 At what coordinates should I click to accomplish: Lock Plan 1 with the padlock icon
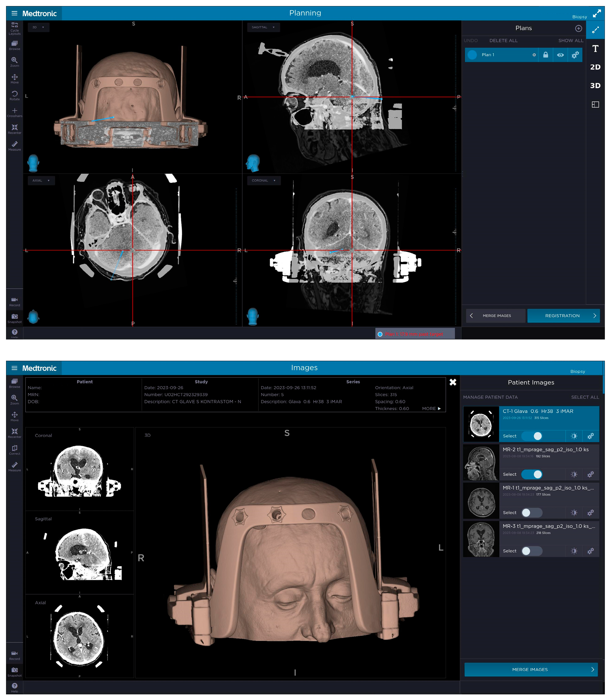(x=546, y=55)
